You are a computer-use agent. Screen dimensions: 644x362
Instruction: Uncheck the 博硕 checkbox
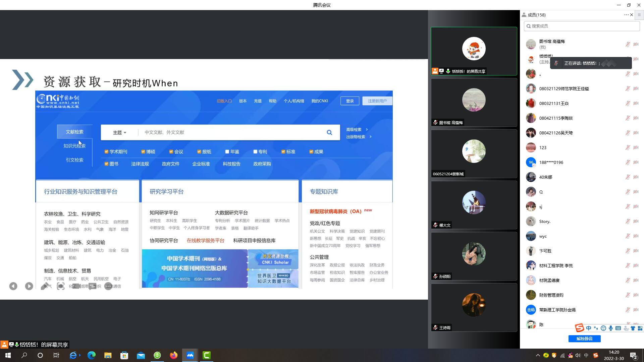click(143, 152)
